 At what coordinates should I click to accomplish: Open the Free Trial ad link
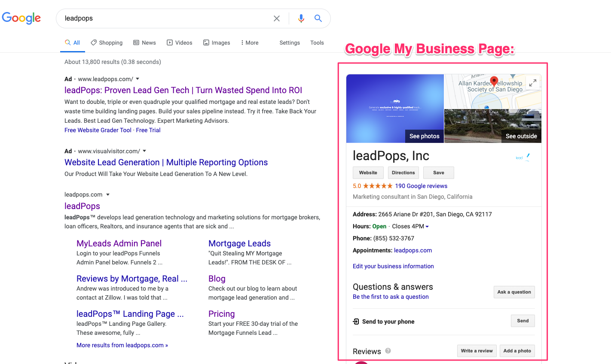coord(148,130)
